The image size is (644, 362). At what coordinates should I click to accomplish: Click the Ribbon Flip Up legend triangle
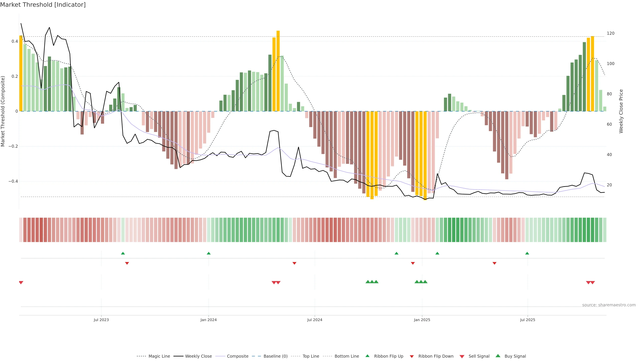(x=367, y=356)
